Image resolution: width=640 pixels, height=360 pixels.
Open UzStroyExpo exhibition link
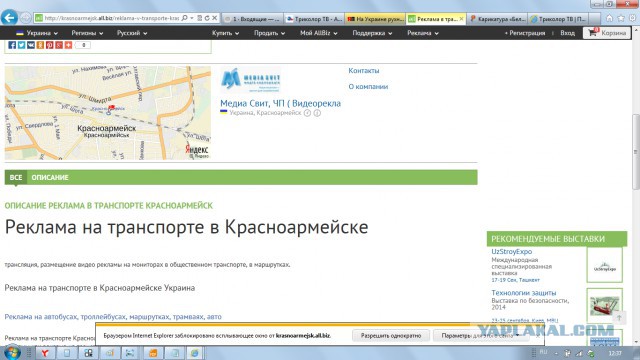click(511, 251)
